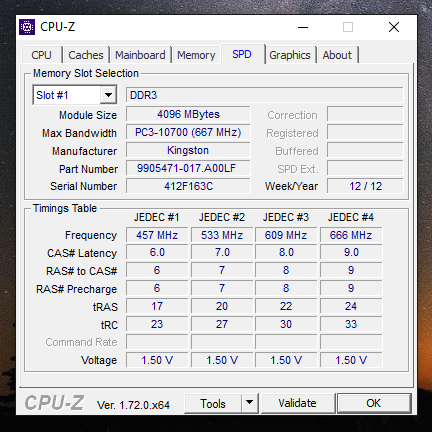This screenshot has width=432, height=432.
Task: Click the Module Size label
Action: tap(88, 115)
